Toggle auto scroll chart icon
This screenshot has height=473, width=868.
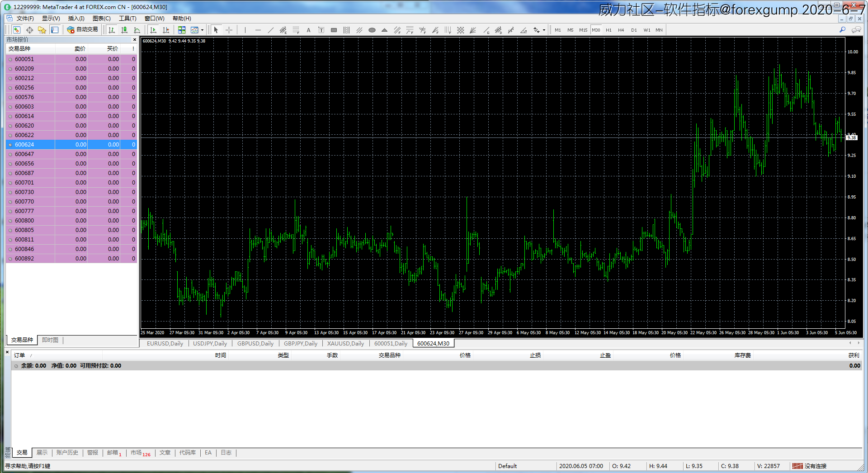(x=153, y=30)
